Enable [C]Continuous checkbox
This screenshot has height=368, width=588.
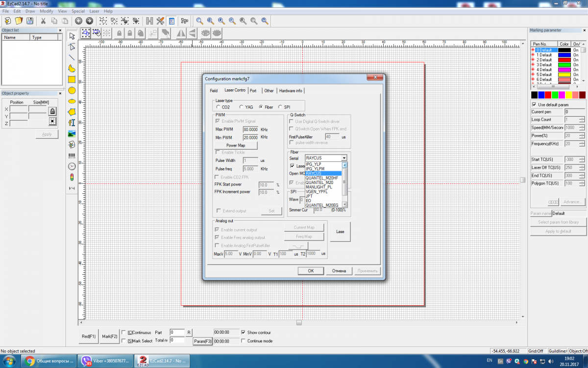click(123, 332)
